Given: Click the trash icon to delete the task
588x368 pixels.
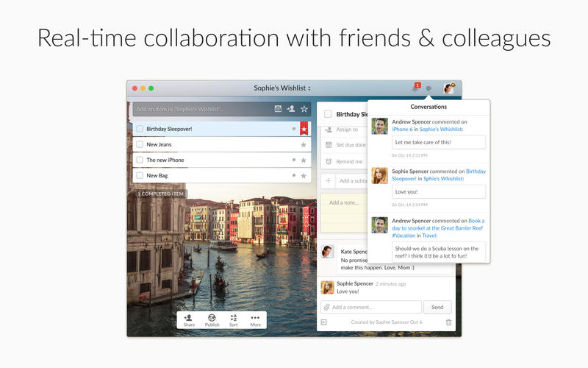Looking at the screenshot, I should click(x=448, y=322).
